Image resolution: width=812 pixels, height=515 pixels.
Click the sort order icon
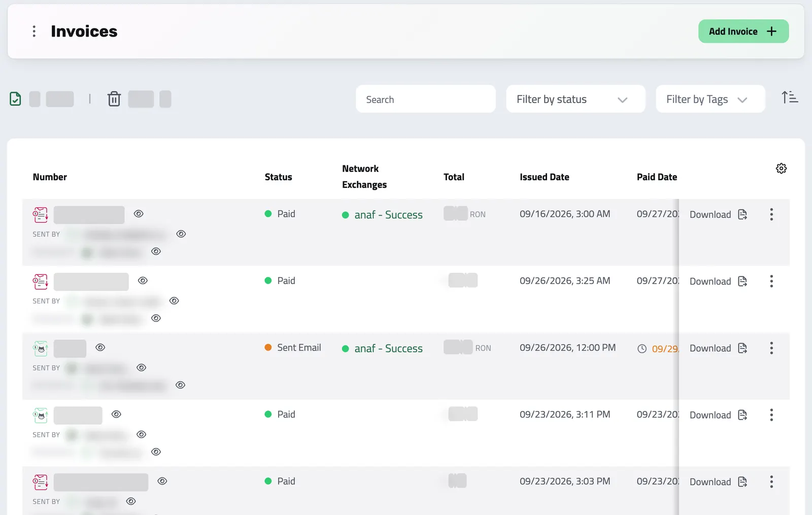pyautogui.click(x=790, y=97)
